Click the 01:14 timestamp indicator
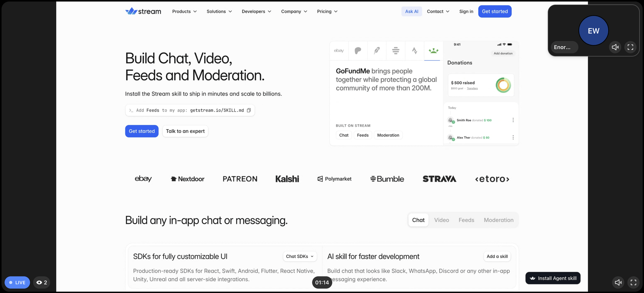Image resolution: width=644 pixels, height=293 pixels. tap(322, 282)
